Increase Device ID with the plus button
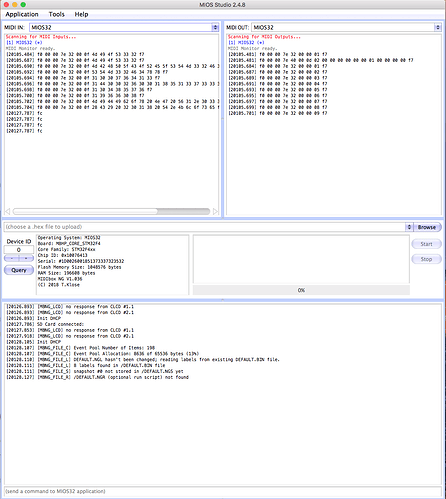446x499 pixels. pyautogui.click(x=26, y=258)
